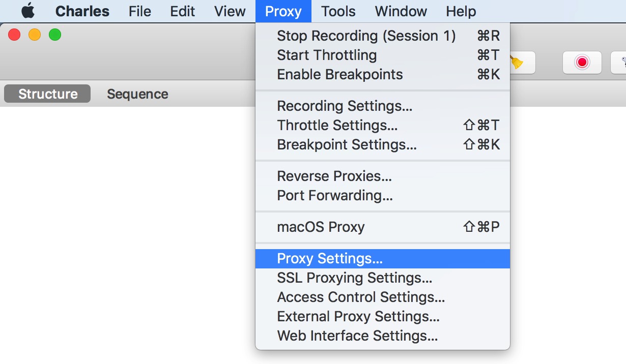The width and height of the screenshot is (626, 364).
Task: Open Proxy Settings…
Action: point(383,259)
